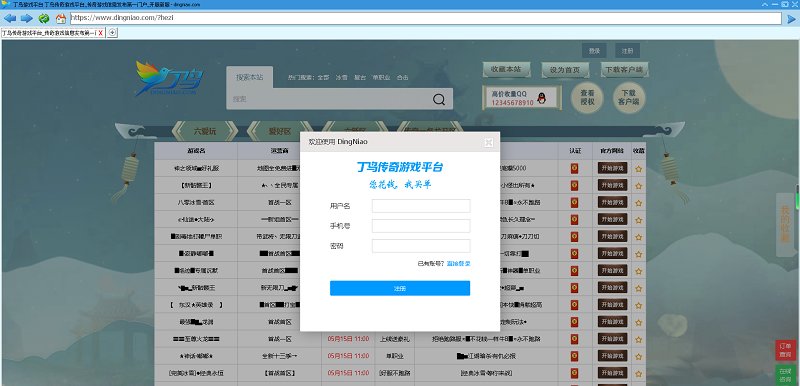Click the 游戏名 column header

196,151
